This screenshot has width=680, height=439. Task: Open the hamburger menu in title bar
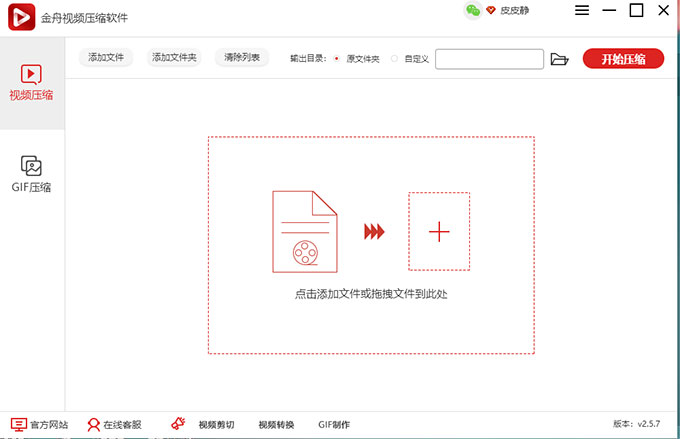(582, 11)
